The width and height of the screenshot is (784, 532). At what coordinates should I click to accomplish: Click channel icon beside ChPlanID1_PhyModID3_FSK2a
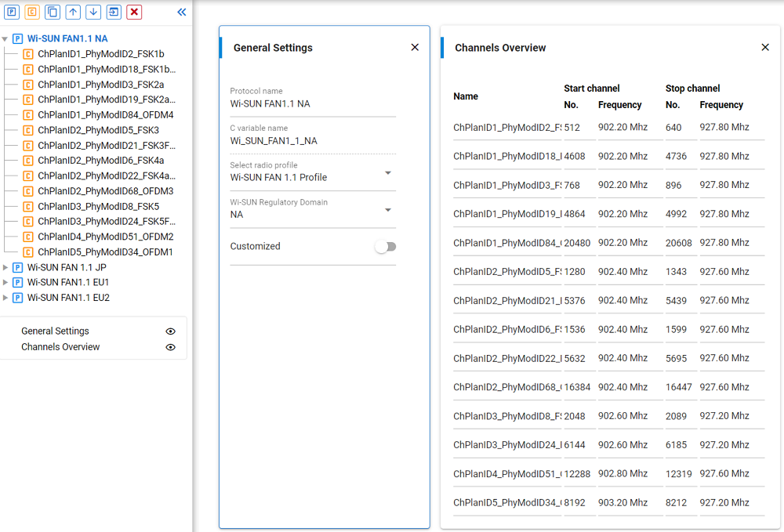pos(28,85)
